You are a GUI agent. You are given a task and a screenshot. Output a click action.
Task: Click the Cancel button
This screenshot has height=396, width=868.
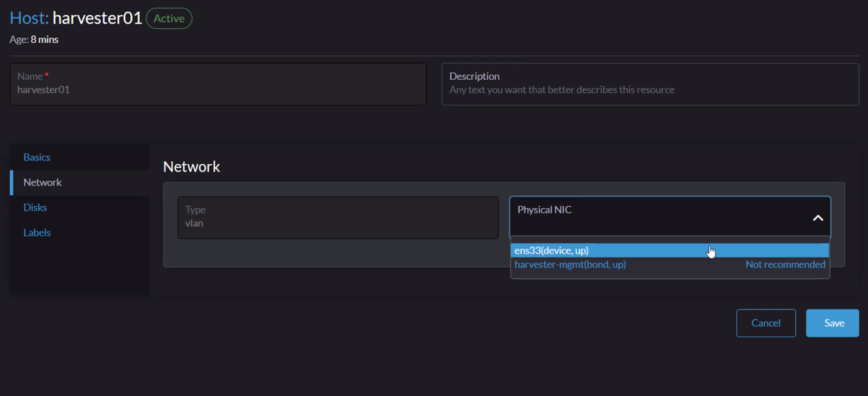coord(765,323)
